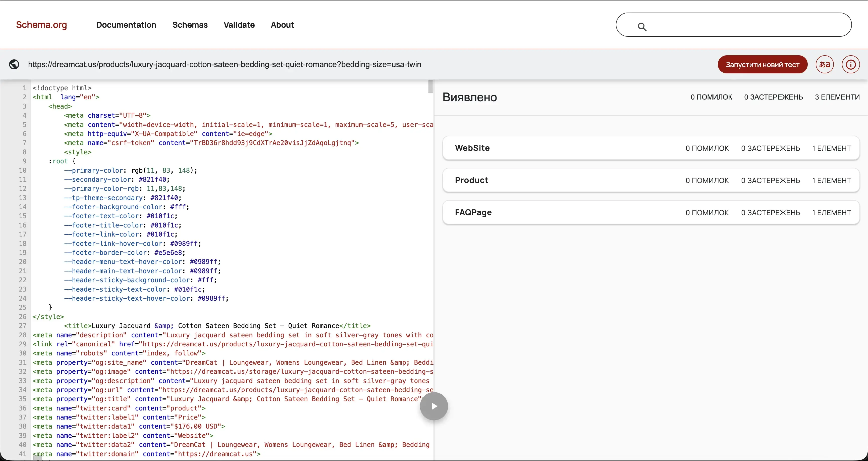Click code line 1 doctype html

(62, 88)
